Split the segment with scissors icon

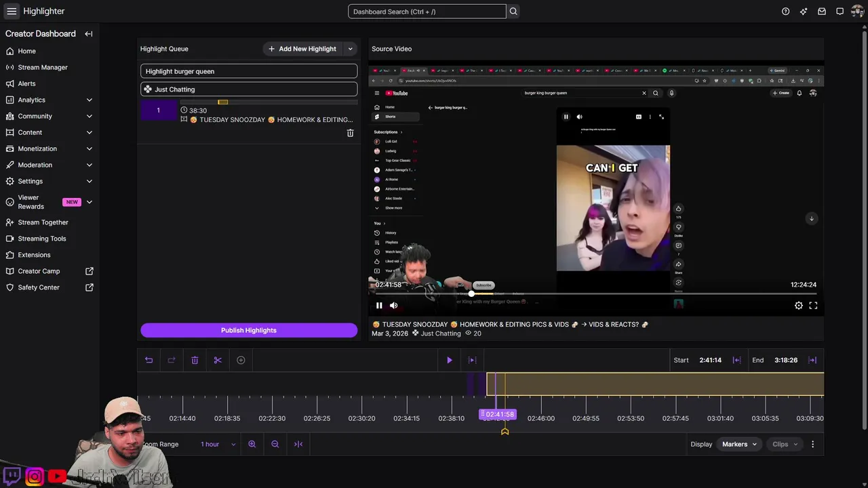click(x=218, y=361)
